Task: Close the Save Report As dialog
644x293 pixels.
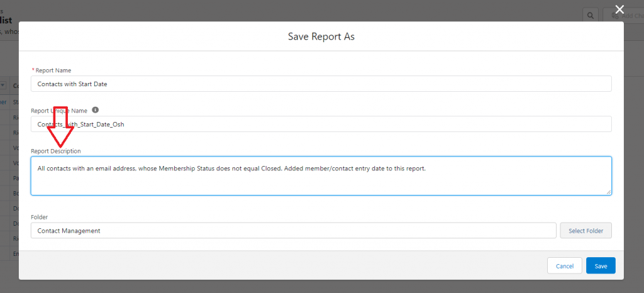Action: 619,9
